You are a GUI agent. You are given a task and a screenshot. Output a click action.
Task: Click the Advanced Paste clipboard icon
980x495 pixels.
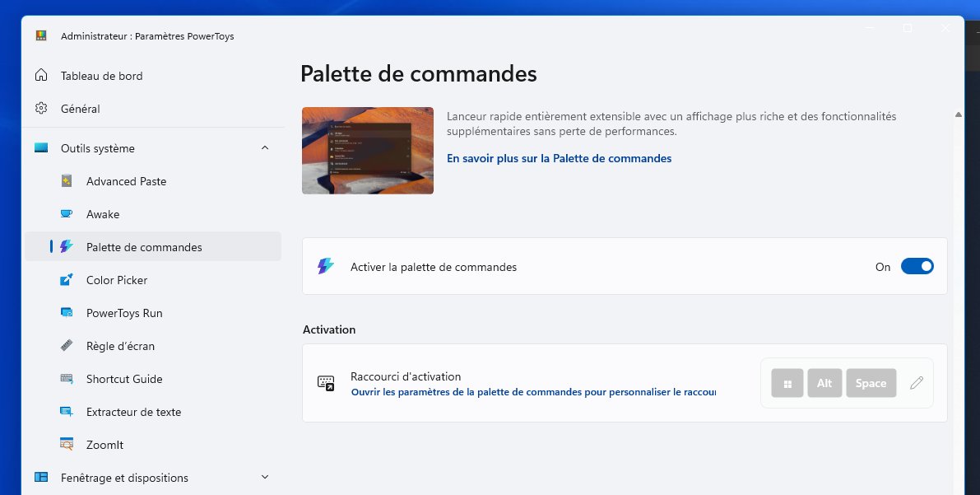(67, 181)
